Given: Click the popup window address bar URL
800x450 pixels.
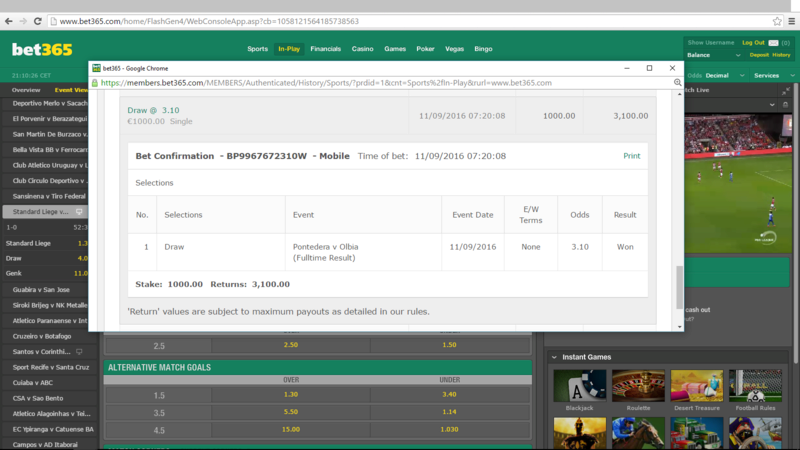Looking at the screenshot, I should click(x=326, y=83).
